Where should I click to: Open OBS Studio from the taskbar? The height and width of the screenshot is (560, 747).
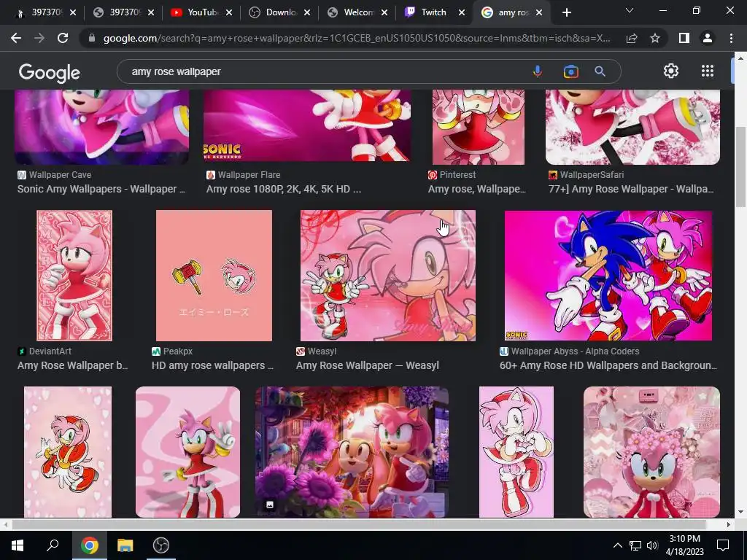coord(161,545)
